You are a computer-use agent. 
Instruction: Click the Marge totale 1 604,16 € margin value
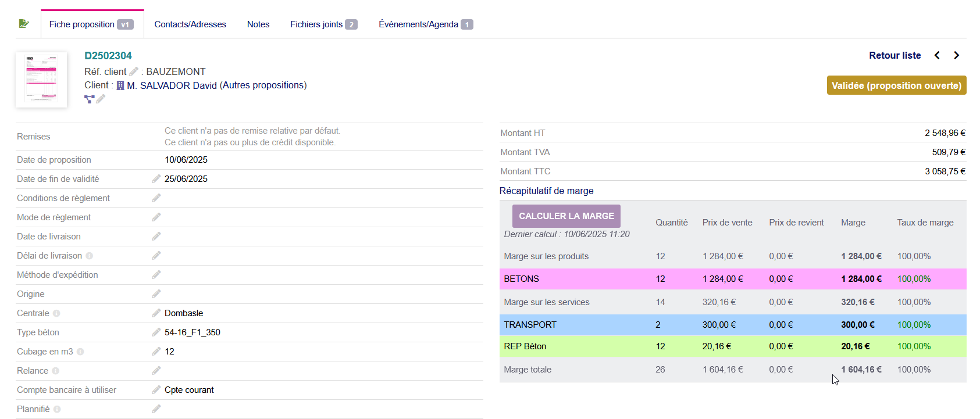(x=861, y=370)
